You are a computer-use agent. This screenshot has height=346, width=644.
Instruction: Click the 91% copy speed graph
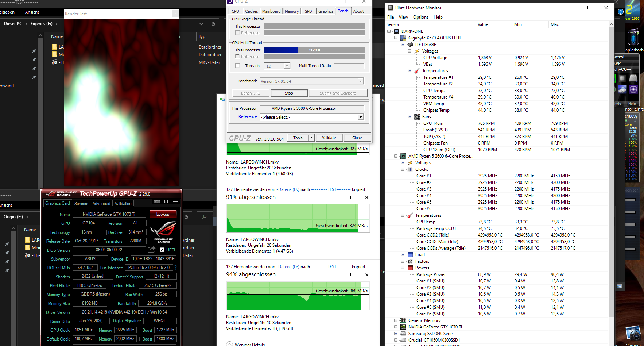298,218
